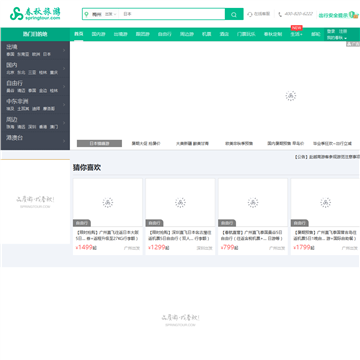Screen dimensions: 360x360
Task: Click the 登录 login link
Action: [x=331, y=31]
